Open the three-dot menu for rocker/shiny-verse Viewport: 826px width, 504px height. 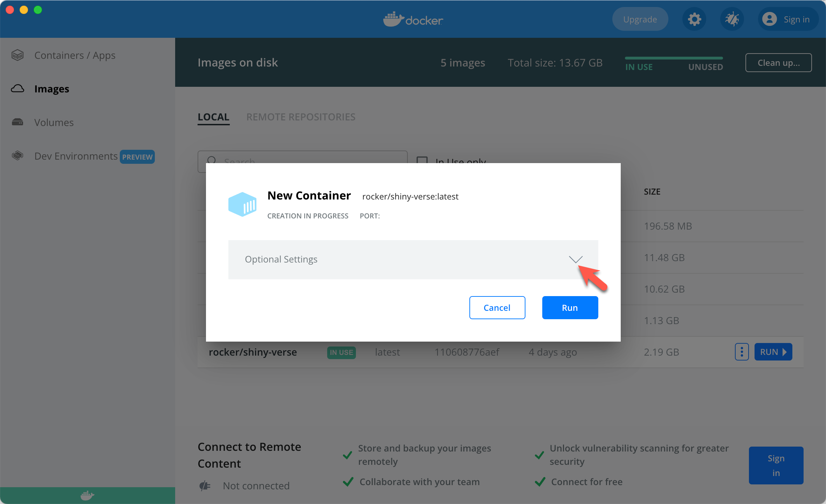(x=742, y=352)
